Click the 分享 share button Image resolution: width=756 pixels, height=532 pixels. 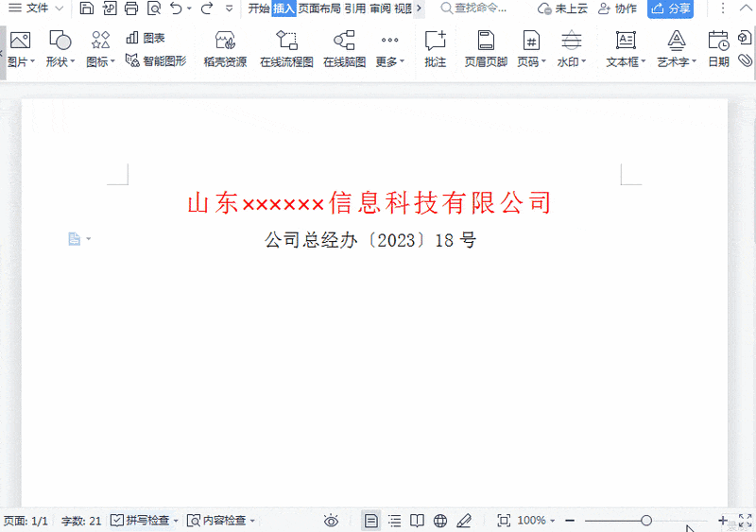[x=670, y=9]
